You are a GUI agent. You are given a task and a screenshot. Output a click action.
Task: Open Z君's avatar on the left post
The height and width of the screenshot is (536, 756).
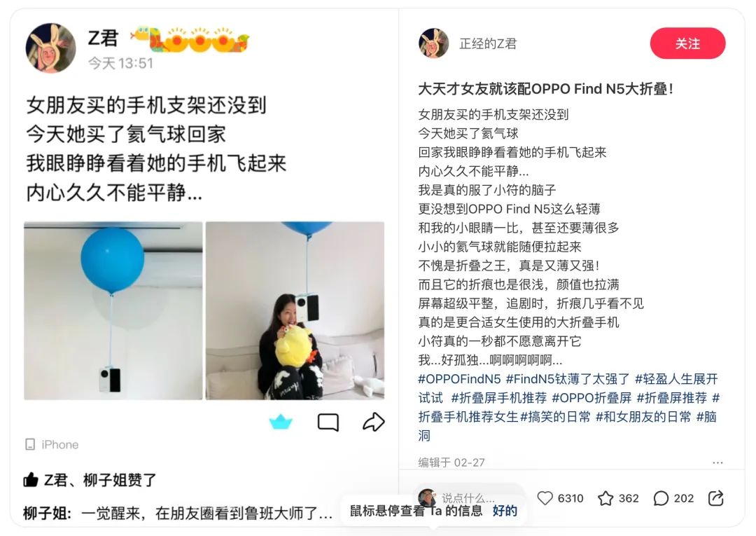[50, 48]
